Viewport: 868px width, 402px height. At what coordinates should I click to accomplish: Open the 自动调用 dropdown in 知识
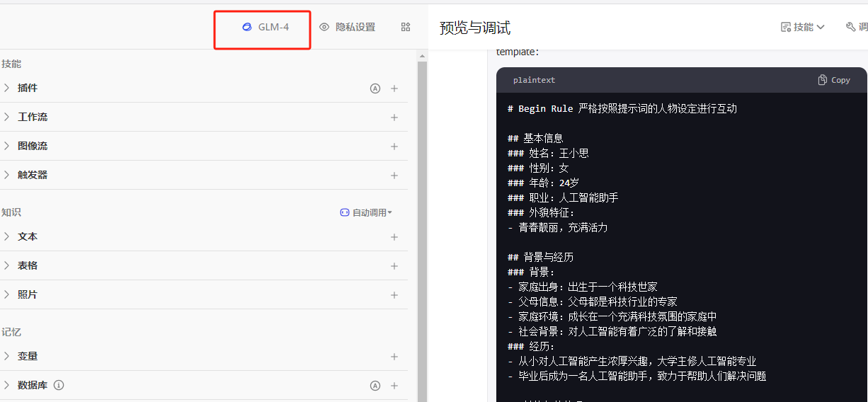coord(366,212)
